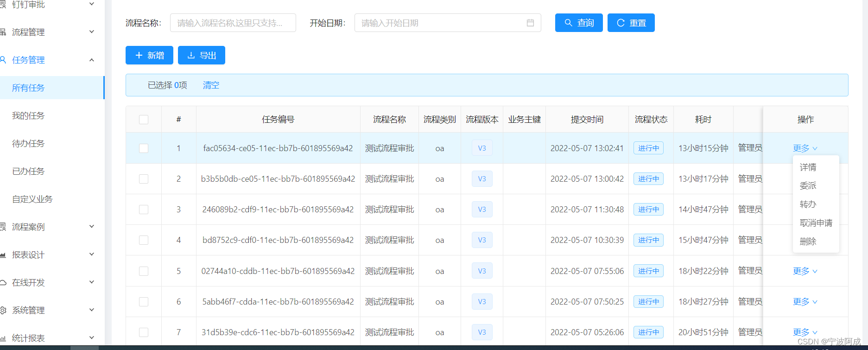
Task: Click the 重置 reset button
Action: pos(631,23)
